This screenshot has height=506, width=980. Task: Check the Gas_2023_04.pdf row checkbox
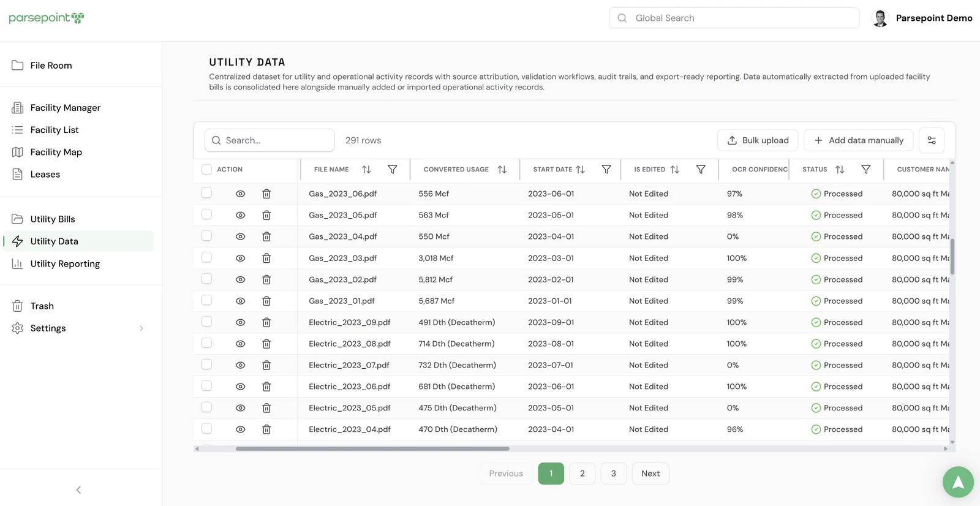click(x=206, y=236)
